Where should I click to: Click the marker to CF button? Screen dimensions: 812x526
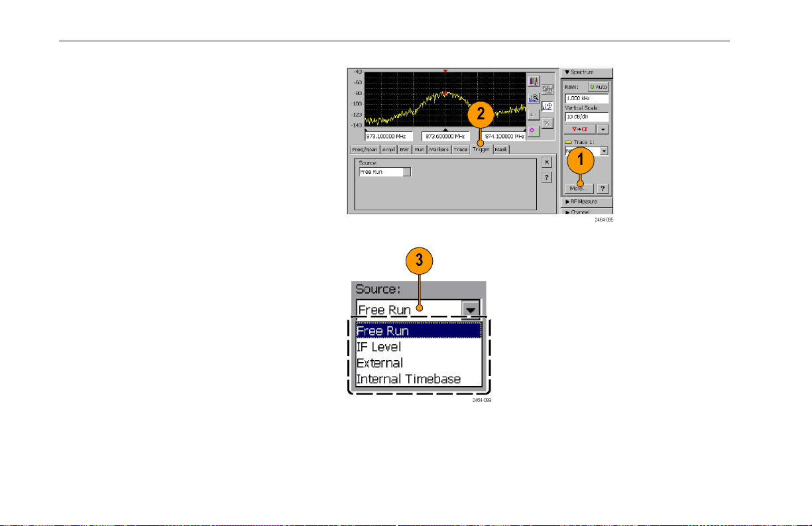(x=579, y=129)
